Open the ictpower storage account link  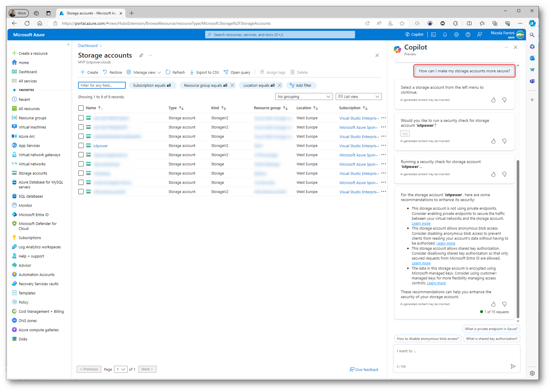100,146
